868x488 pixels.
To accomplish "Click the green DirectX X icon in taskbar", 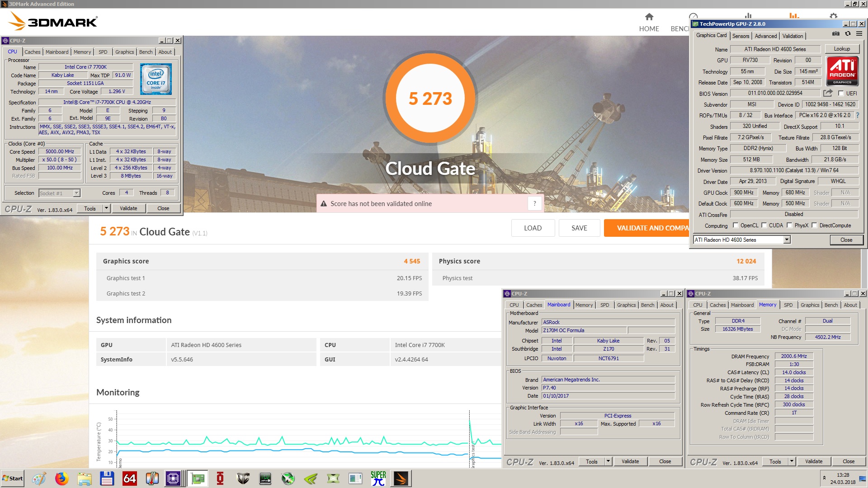I will (333, 479).
